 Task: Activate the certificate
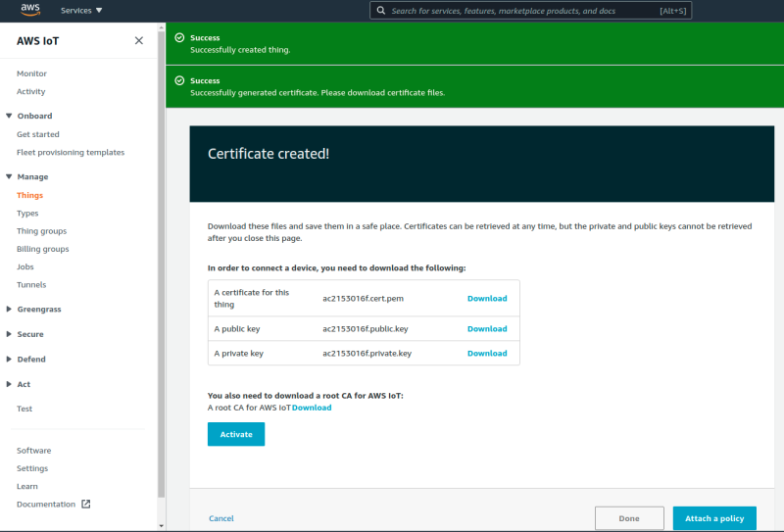236,434
